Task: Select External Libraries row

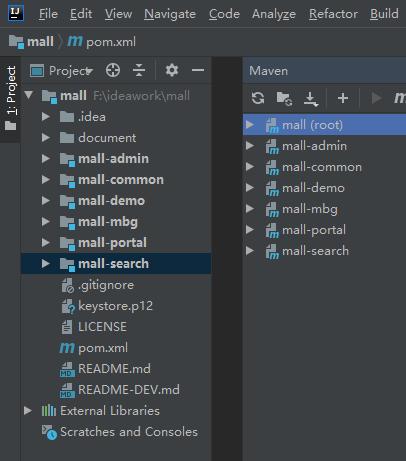Action: click(x=116, y=411)
